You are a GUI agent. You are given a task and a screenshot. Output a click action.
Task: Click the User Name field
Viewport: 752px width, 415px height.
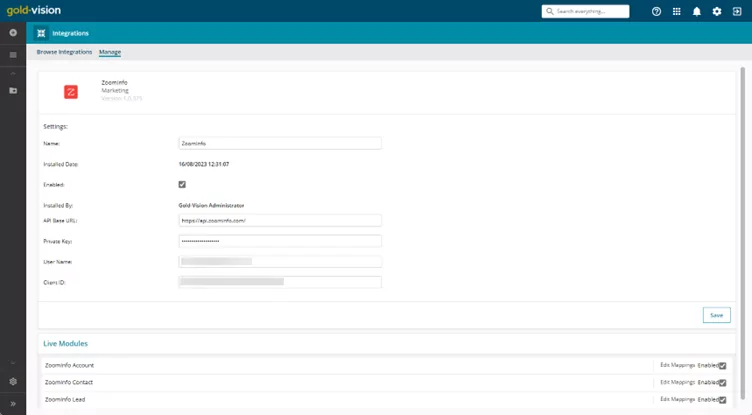[280, 261]
